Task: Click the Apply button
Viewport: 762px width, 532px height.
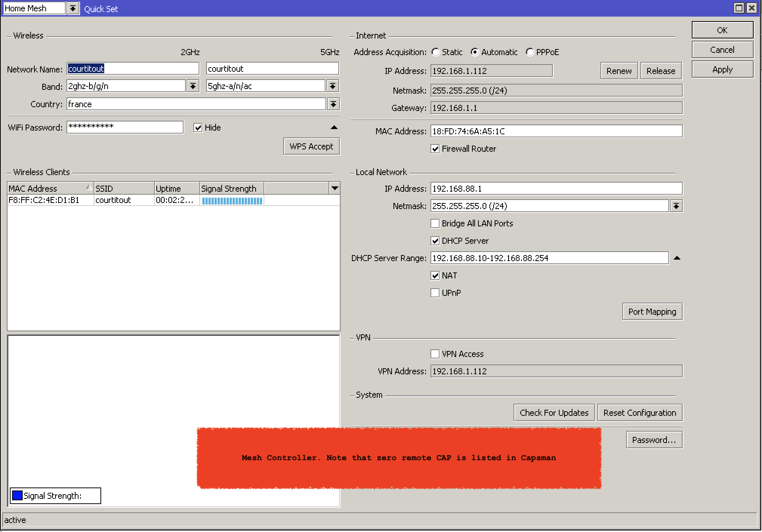Action: [722, 69]
